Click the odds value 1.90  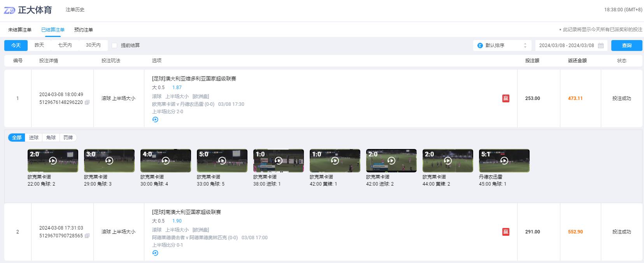(x=177, y=221)
